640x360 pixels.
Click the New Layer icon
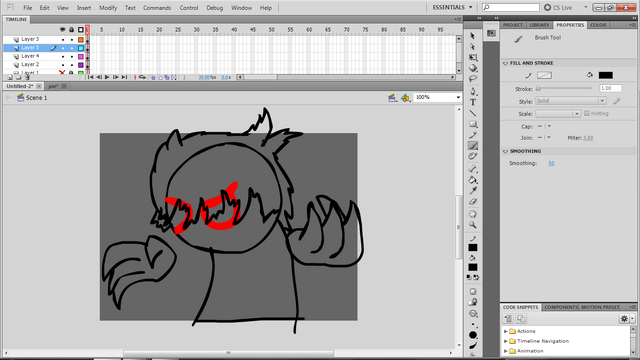pyautogui.click(x=10, y=77)
